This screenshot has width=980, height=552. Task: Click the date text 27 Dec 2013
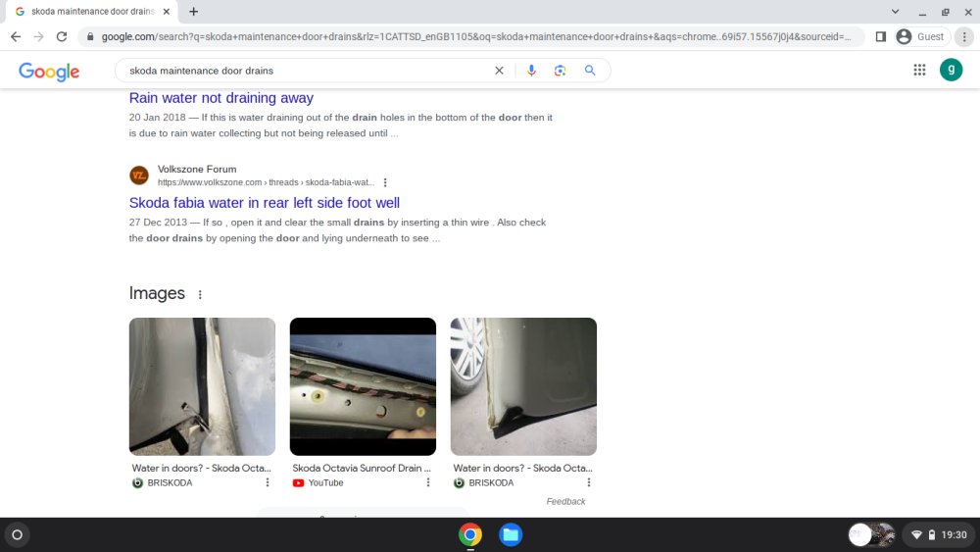158,222
